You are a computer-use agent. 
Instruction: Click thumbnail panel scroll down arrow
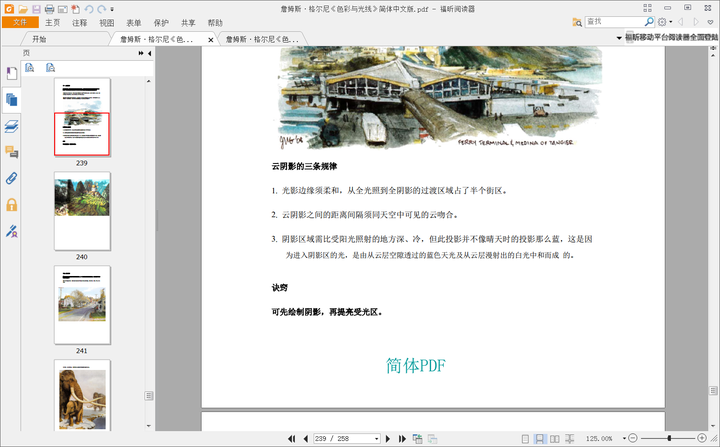click(148, 425)
